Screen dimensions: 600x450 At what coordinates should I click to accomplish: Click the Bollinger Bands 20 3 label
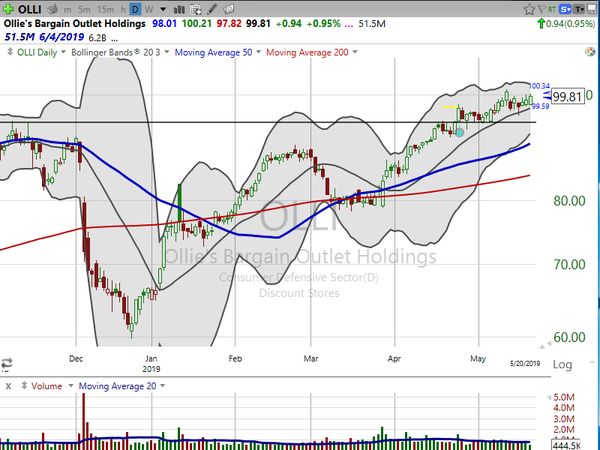pyautogui.click(x=116, y=52)
